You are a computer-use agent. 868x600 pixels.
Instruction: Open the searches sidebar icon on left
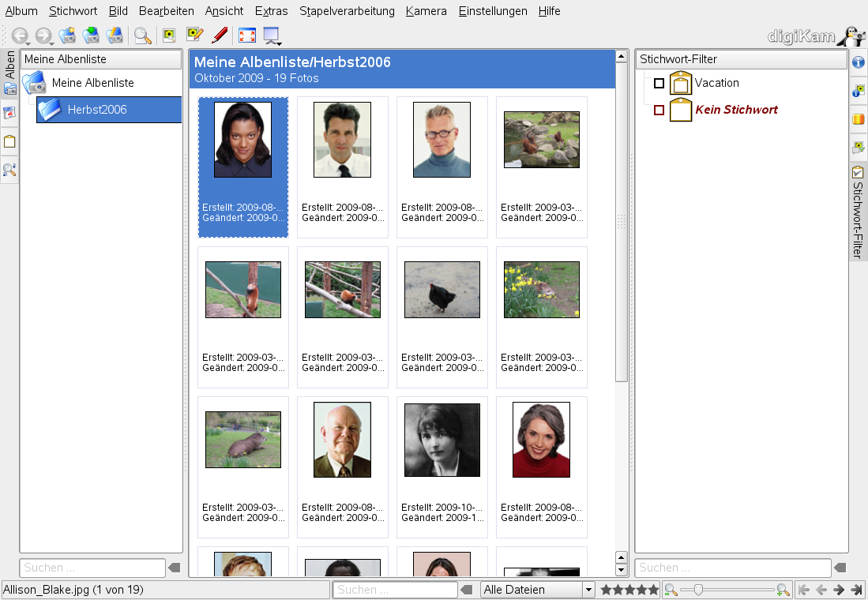click(9, 170)
